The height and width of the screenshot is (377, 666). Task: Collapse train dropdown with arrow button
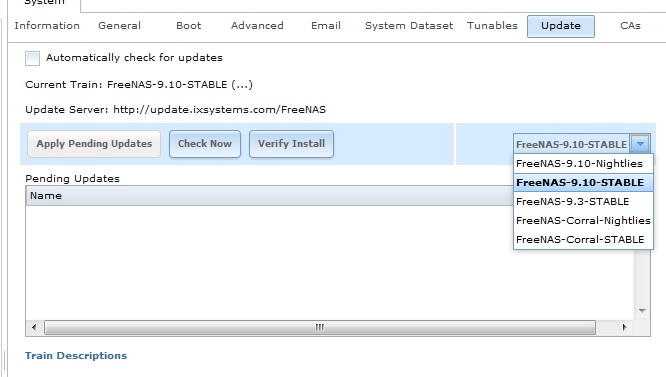(x=640, y=144)
